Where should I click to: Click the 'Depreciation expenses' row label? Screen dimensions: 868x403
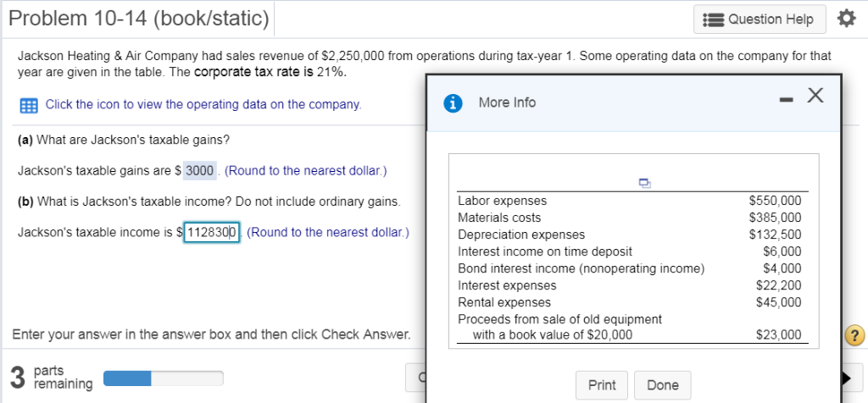pyautogui.click(x=521, y=235)
